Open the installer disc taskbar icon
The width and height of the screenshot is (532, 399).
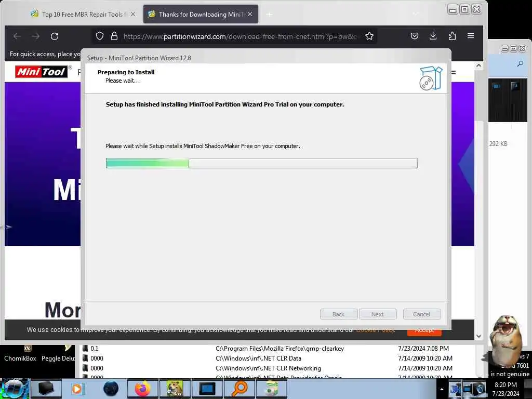click(x=272, y=389)
